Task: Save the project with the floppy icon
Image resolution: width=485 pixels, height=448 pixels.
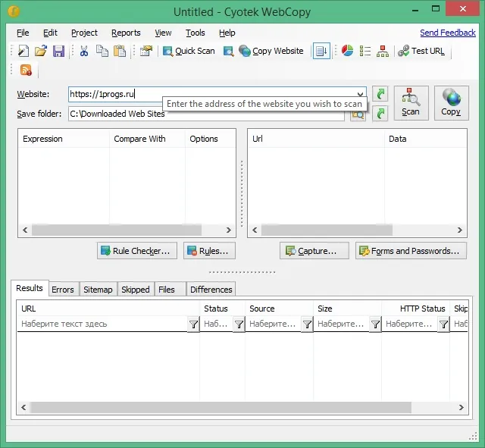Action: (58, 51)
